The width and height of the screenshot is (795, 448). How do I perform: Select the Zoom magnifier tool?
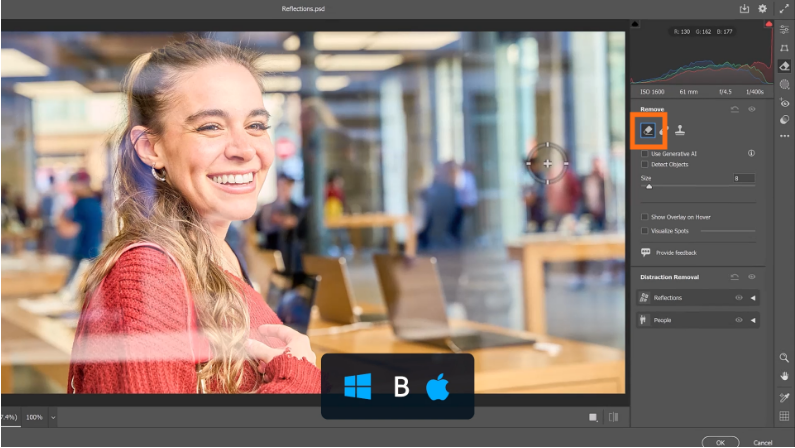click(784, 358)
